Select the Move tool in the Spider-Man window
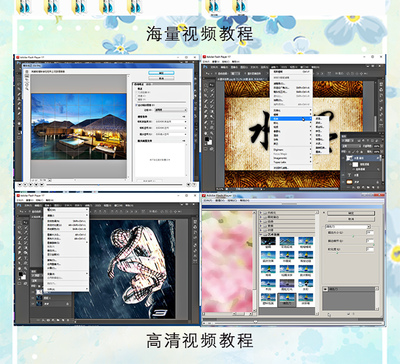This screenshot has width=400, height=364. 25,222
